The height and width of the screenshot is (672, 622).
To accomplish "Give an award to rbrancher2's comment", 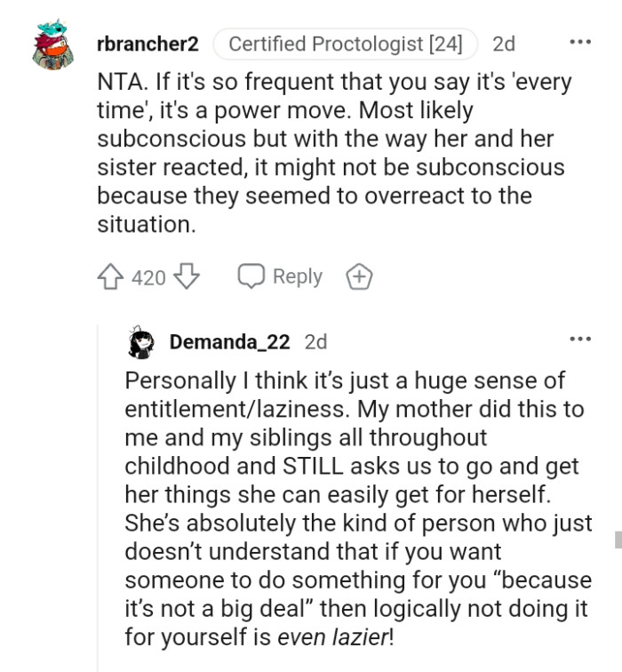I will [x=358, y=277].
